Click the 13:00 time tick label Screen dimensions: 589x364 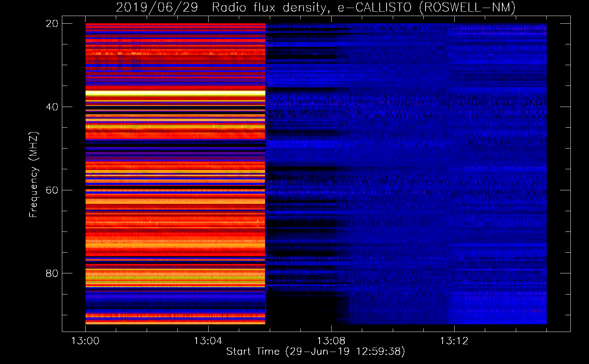[85, 341]
